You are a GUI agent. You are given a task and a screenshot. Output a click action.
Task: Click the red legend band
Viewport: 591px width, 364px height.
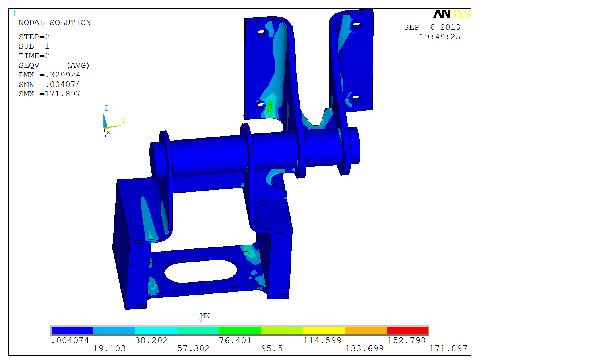coord(407,331)
